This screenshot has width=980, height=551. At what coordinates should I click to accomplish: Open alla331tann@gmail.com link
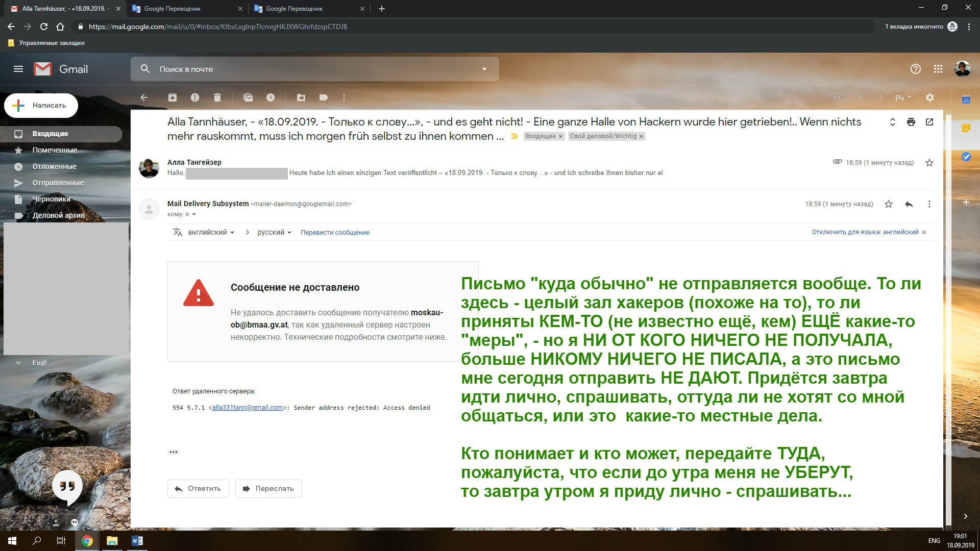pos(248,408)
